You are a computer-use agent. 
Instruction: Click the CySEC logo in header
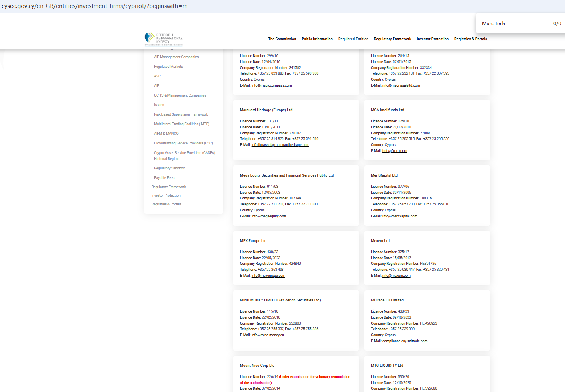pos(163,39)
